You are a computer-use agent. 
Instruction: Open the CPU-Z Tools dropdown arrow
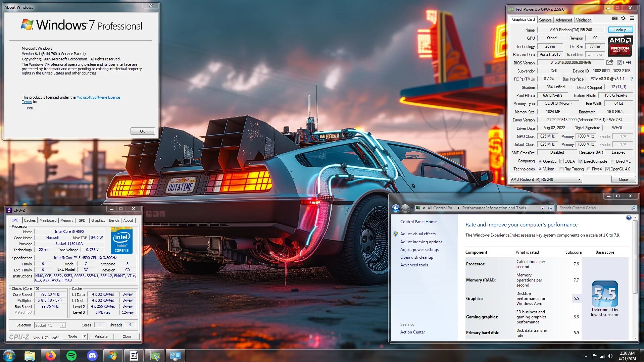(x=85, y=337)
